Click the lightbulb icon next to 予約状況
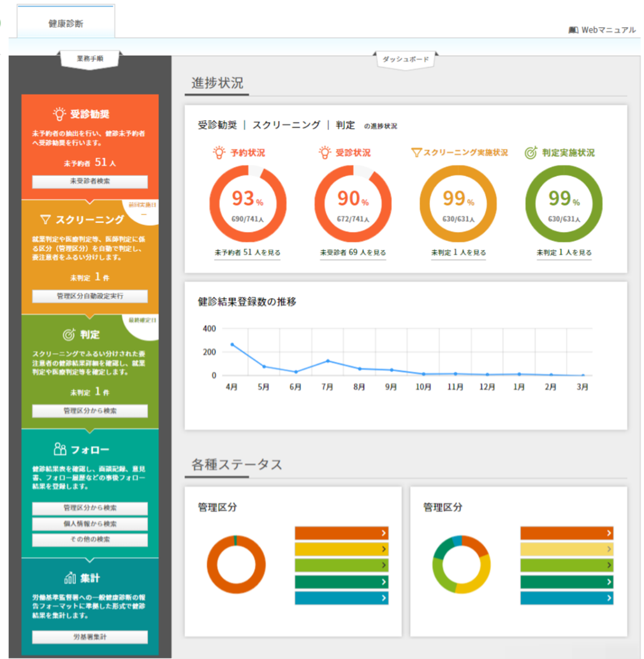The height and width of the screenshot is (659, 644). point(219,152)
